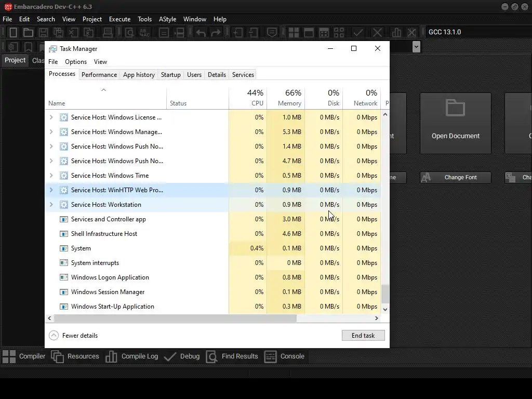This screenshot has height=399, width=532.
Task: Click the Change Font button
Action: tap(455, 178)
